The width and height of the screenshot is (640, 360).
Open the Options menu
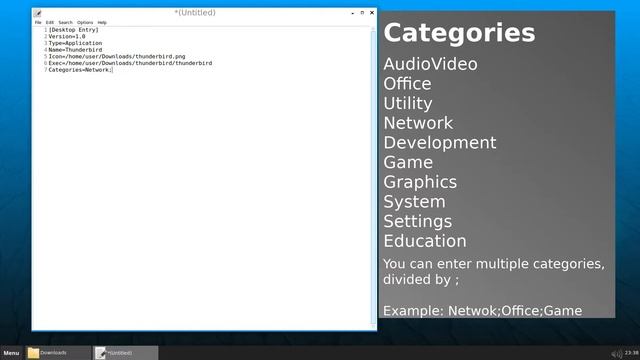[x=85, y=22]
